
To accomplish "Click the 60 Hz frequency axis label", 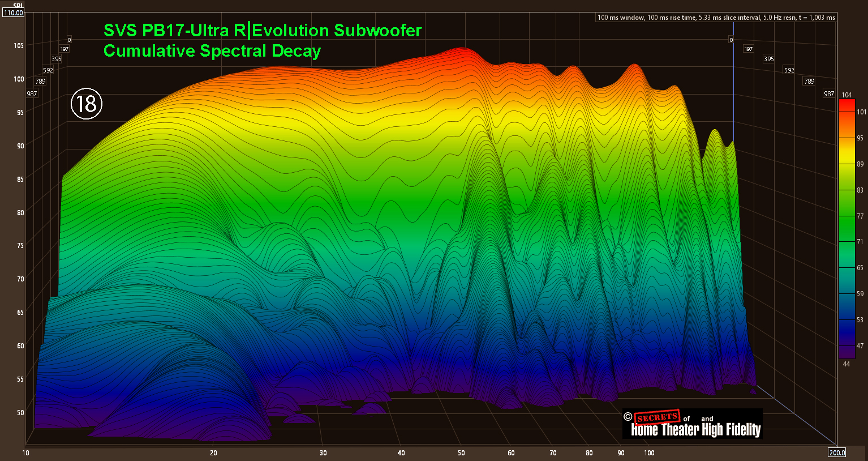I will (x=511, y=453).
